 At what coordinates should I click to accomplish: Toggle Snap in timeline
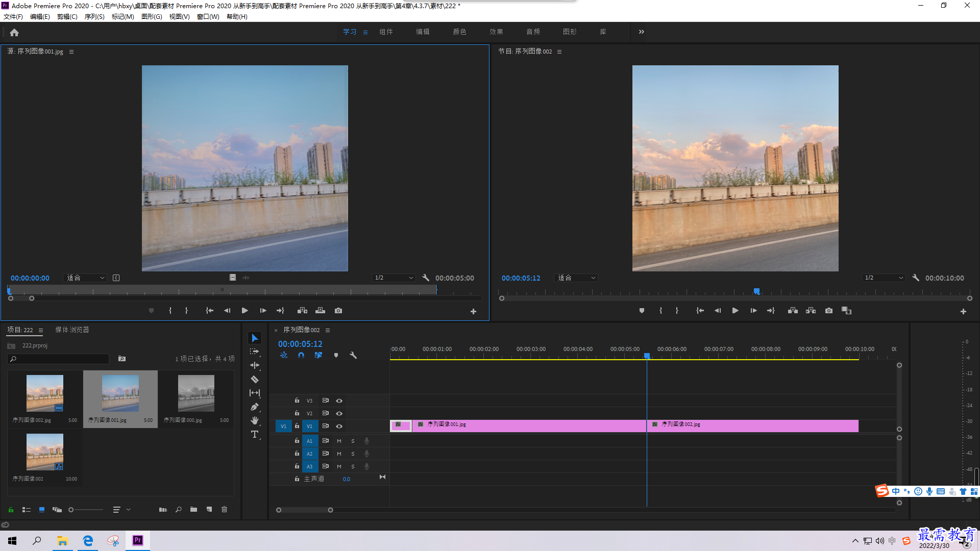click(301, 355)
